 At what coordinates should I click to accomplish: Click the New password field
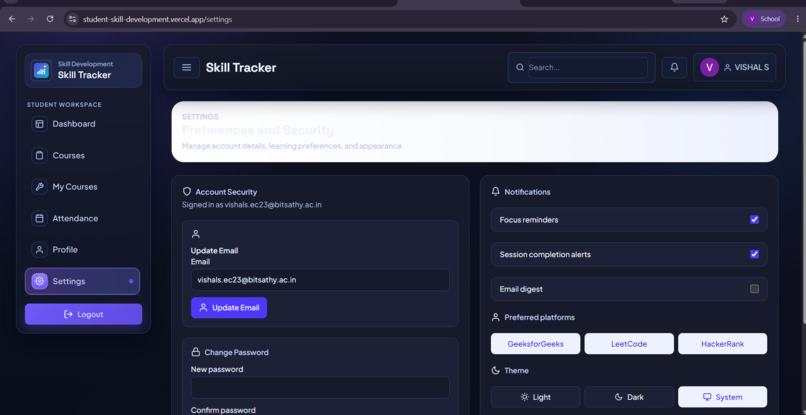point(320,387)
